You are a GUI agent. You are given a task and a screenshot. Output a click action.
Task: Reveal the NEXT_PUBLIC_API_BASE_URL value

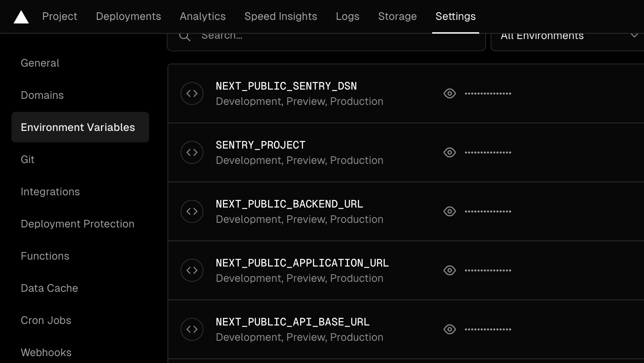449,329
